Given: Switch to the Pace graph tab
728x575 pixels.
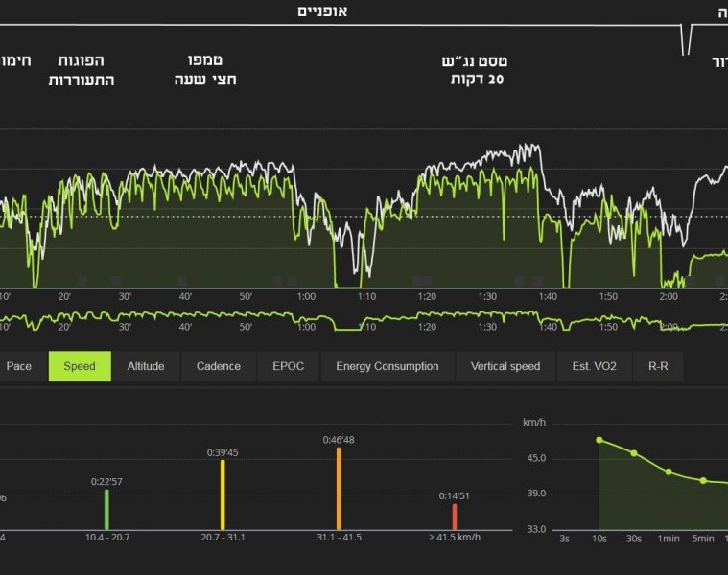Looking at the screenshot, I should point(19,366).
